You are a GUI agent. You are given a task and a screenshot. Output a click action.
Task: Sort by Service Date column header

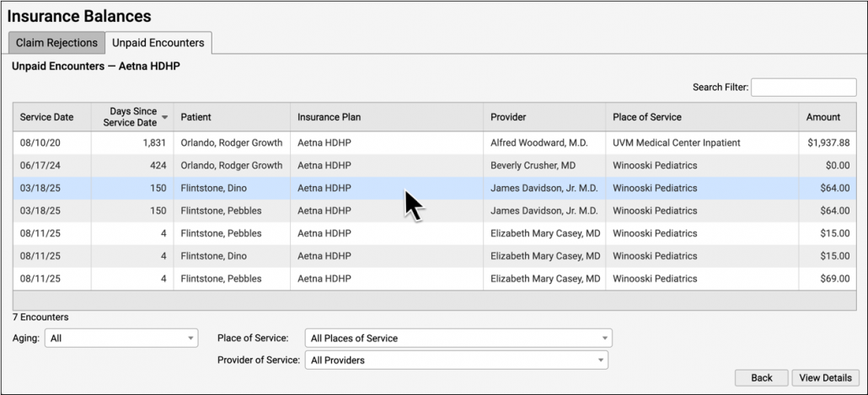coord(47,117)
